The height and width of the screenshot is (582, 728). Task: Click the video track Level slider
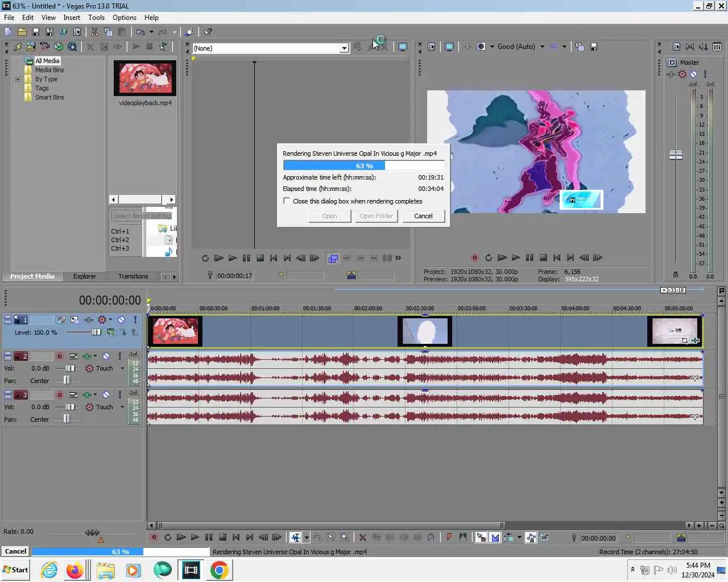(x=96, y=332)
